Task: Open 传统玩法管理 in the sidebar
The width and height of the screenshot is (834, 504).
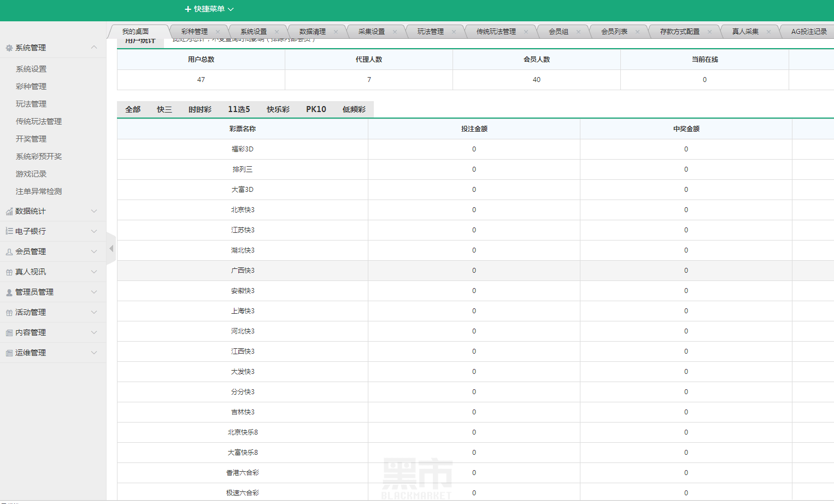Action: (39, 121)
